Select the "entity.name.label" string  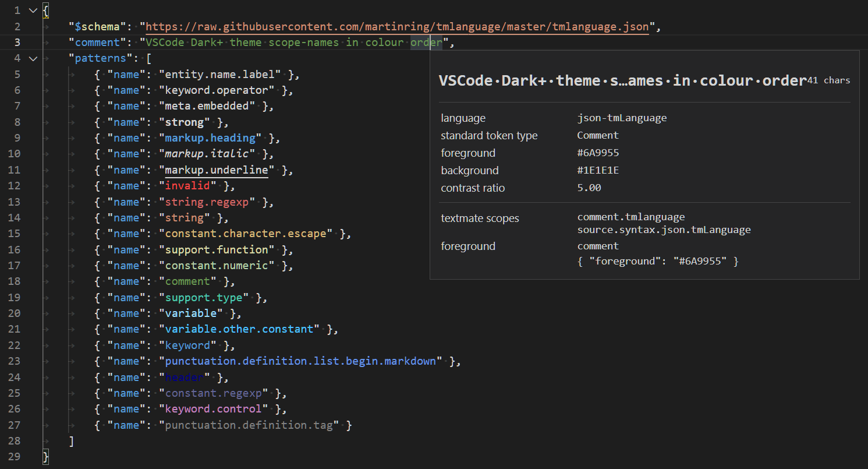(220, 74)
